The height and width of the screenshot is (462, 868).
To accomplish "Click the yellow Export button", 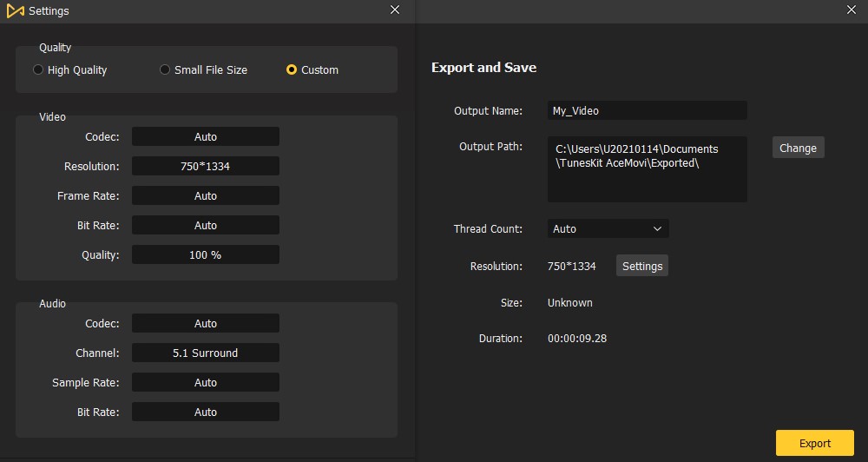I will [815, 443].
